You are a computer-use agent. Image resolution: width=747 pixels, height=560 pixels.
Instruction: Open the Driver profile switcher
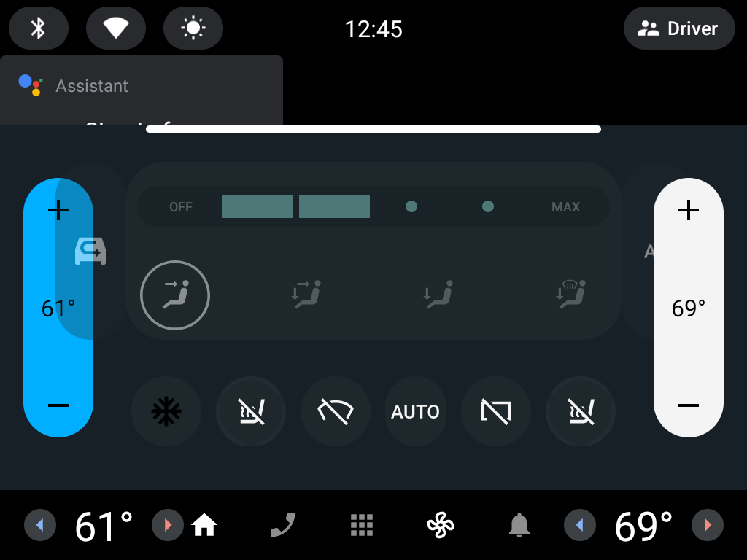click(x=679, y=28)
